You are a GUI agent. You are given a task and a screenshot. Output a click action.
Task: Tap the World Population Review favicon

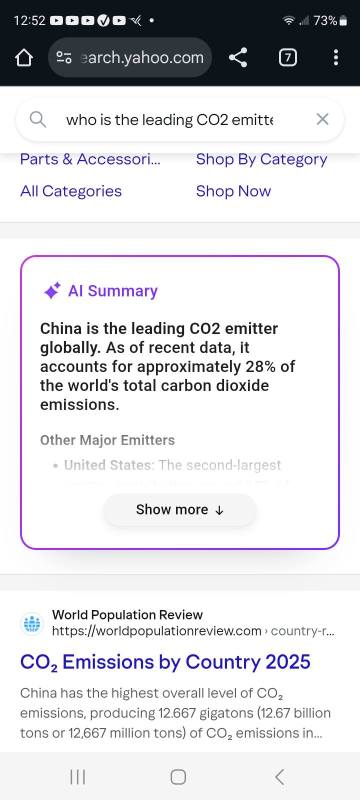point(32,623)
